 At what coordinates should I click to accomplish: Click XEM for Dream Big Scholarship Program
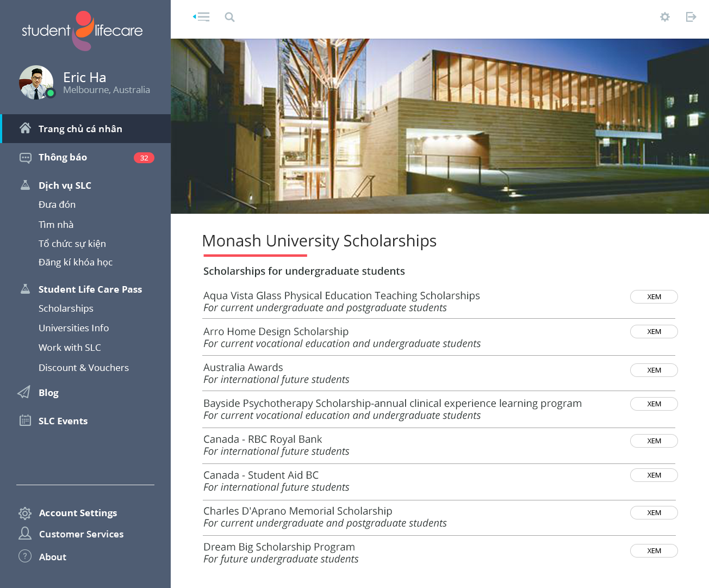click(654, 551)
